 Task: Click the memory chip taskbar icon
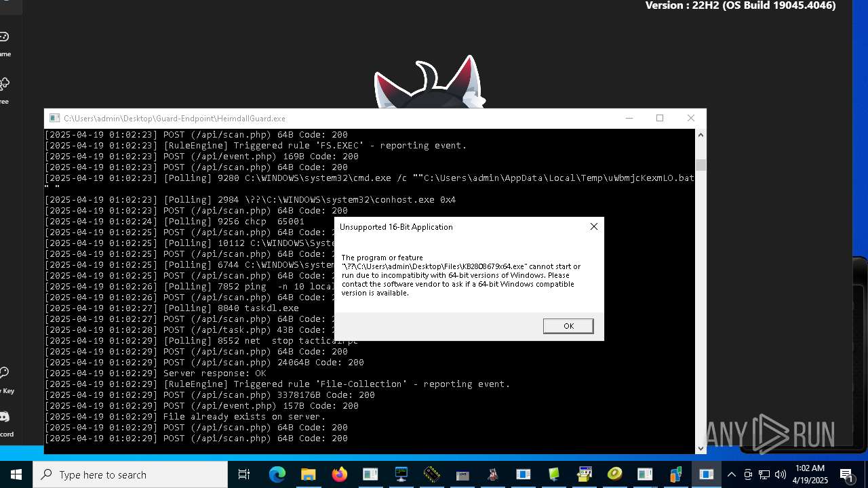[431, 474]
